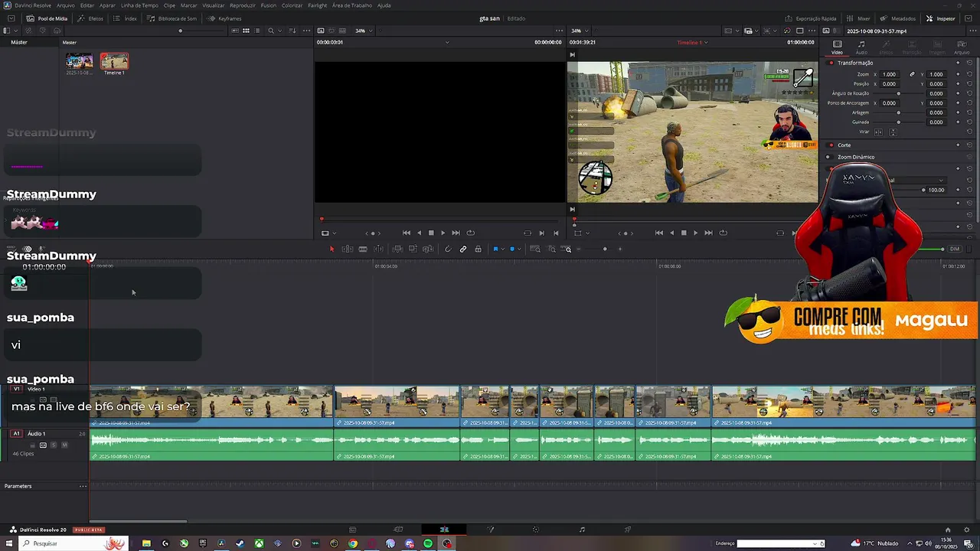Screen dimensions: 980x551
Task: Reset the Transformação section arrow icon
Action: (969, 63)
